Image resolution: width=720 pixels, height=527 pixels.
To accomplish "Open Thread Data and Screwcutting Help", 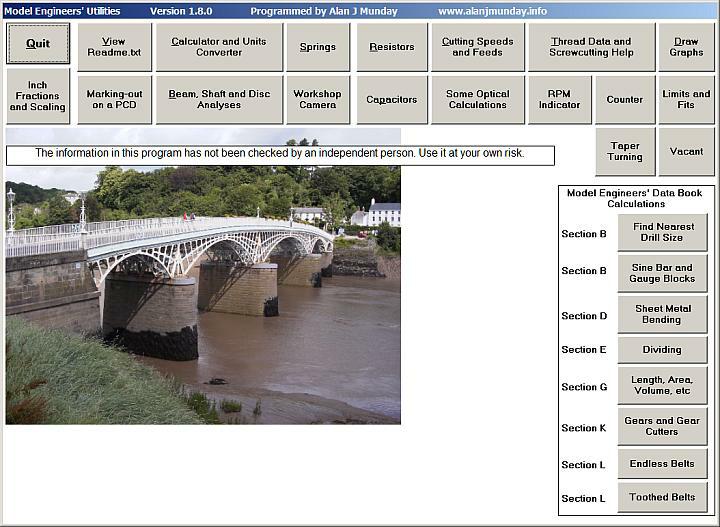I will pyautogui.click(x=591, y=47).
